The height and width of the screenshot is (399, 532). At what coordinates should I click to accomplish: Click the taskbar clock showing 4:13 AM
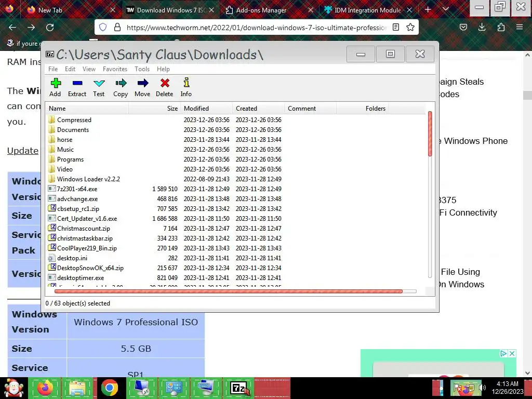pyautogui.click(x=508, y=388)
